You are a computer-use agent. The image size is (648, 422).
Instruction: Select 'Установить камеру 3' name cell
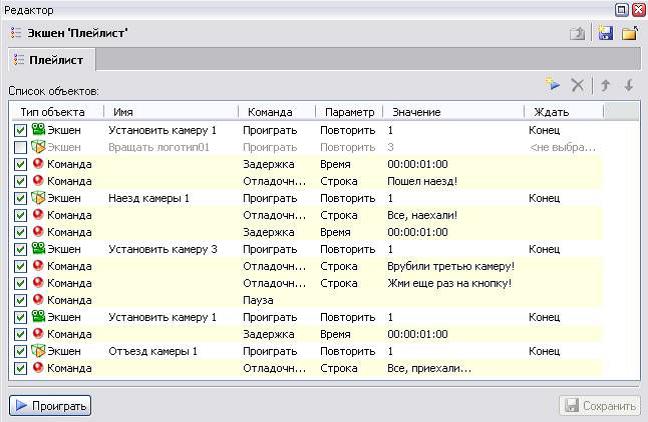coord(163,249)
